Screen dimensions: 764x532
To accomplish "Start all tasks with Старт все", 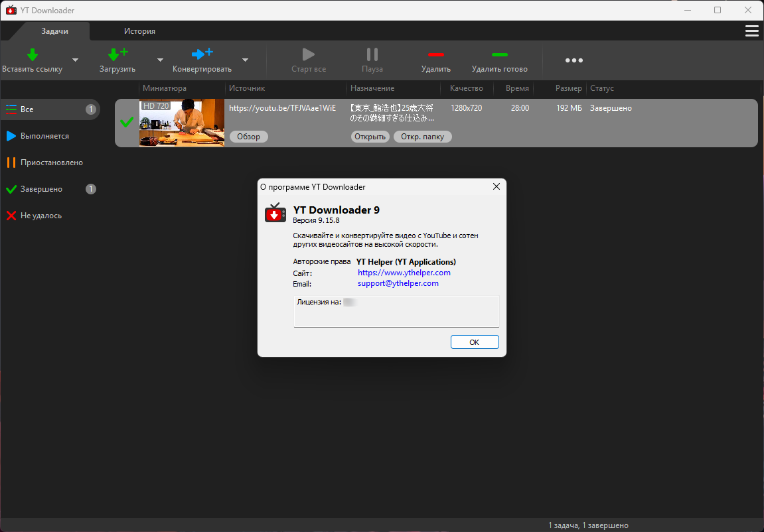I will (x=309, y=60).
